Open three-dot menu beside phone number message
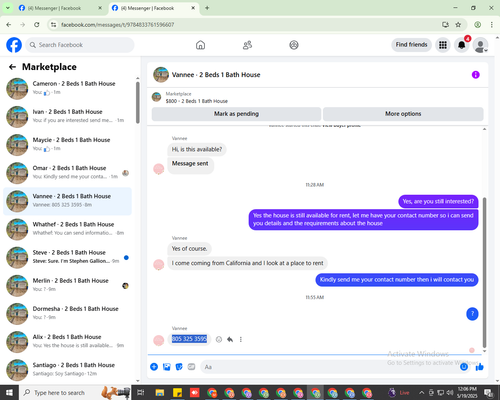 [241, 339]
